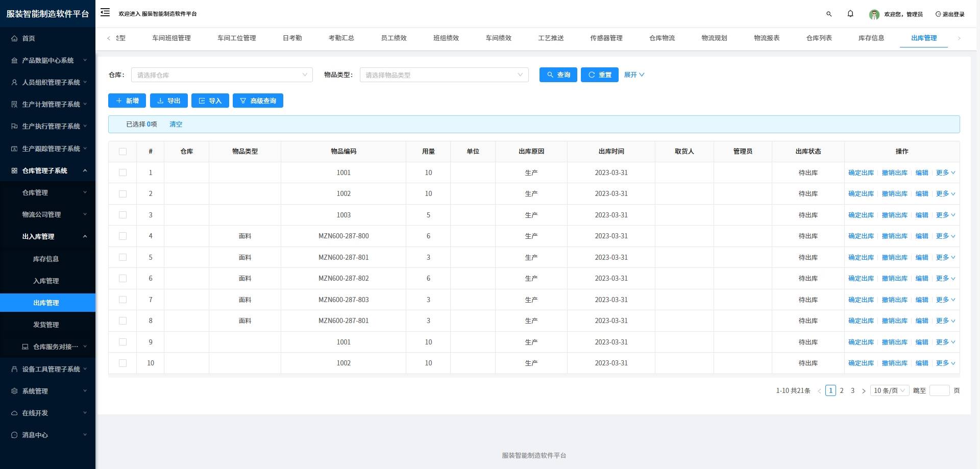Open notifications bell icon
The width and height of the screenshot is (980, 469).
point(850,14)
